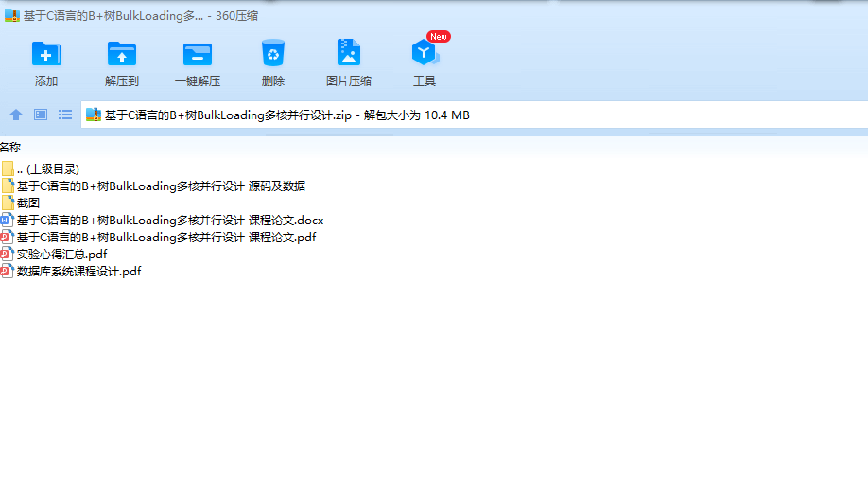Select the 课程论文.pdf file icon
The width and height of the screenshot is (868, 477).
pos(8,238)
